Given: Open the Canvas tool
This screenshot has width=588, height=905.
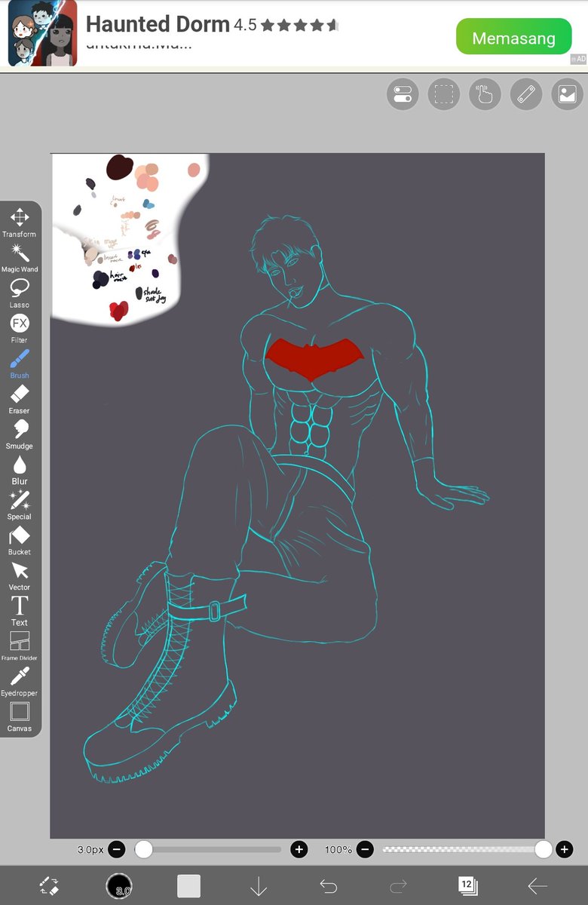Looking at the screenshot, I should (x=20, y=717).
